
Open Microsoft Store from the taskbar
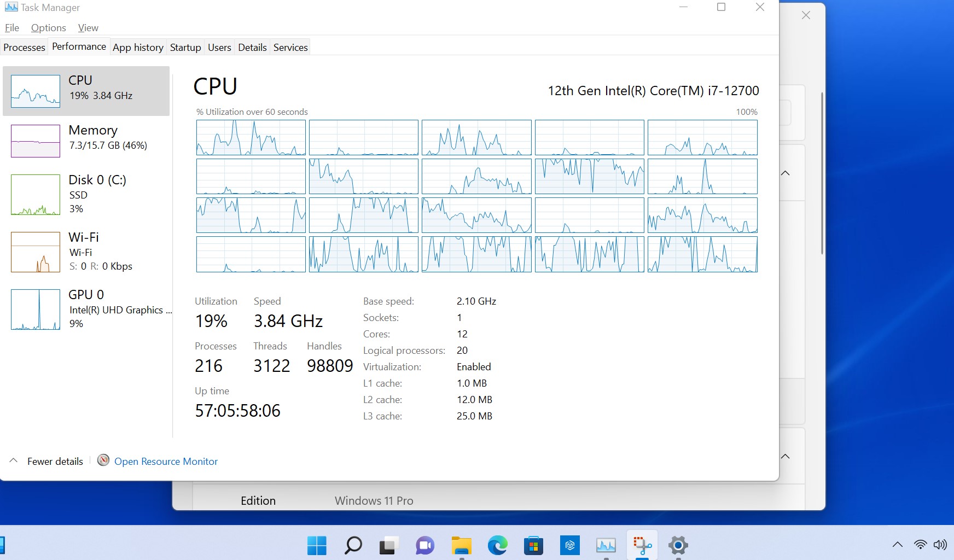(533, 545)
